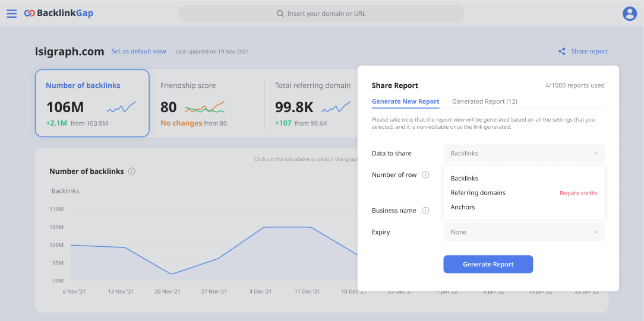Image resolution: width=644 pixels, height=321 pixels.
Task: Select the Total referring domain card
Action: [x=312, y=103]
